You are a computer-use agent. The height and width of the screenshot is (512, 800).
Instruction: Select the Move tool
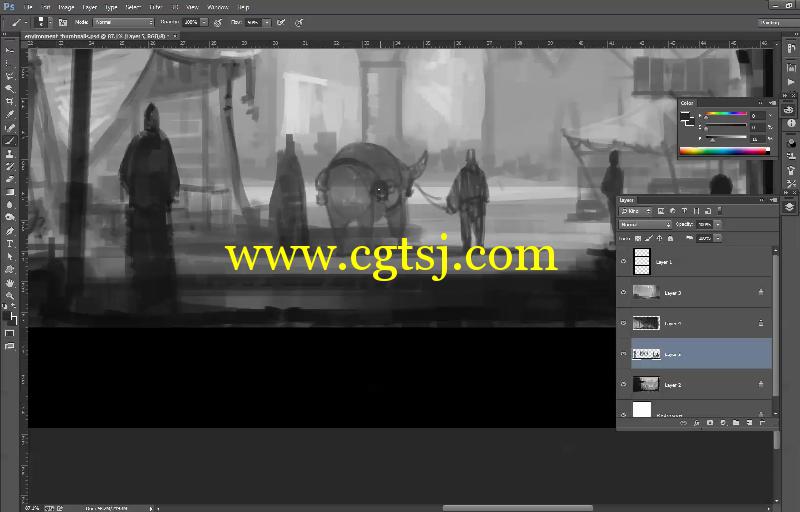pos(10,50)
